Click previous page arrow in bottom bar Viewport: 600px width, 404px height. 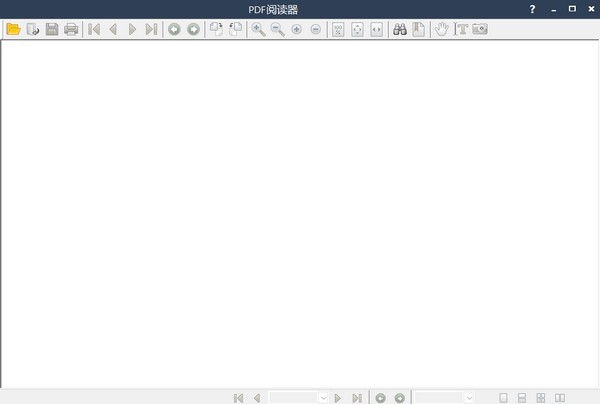[257, 398]
